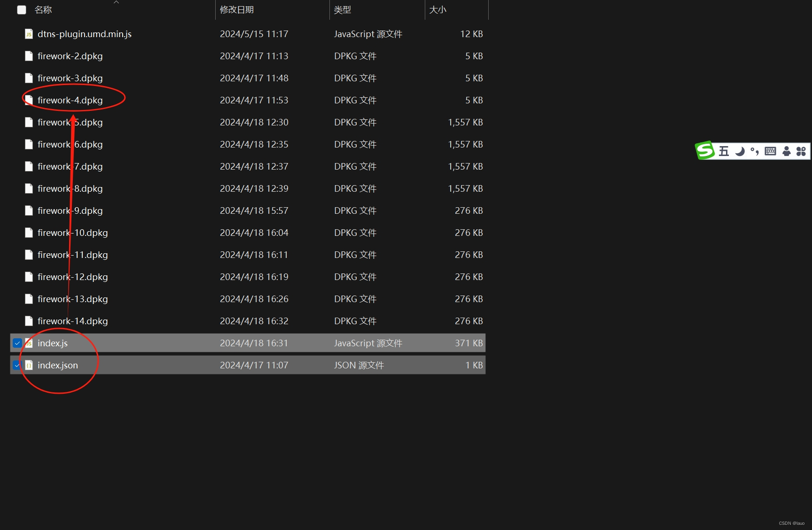812x530 pixels.
Task: Click the firework-12.dpkg file icon
Action: 29,277
